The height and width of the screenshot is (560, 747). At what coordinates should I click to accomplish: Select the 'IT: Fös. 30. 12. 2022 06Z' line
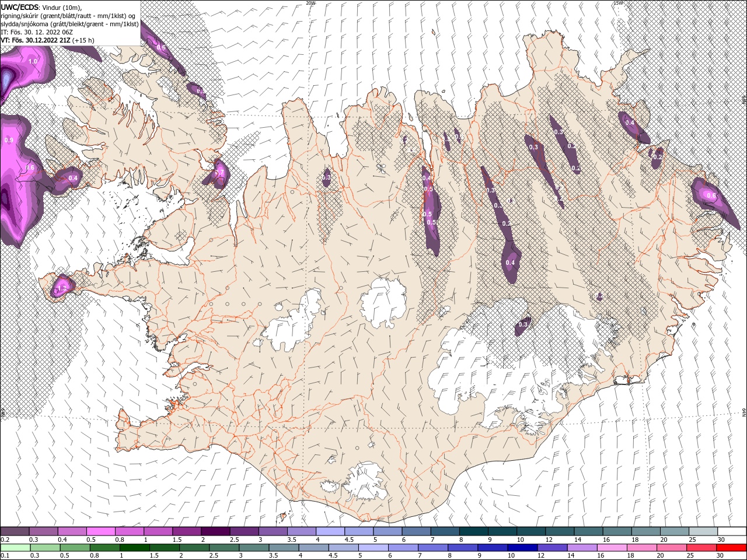tap(37, 32)
